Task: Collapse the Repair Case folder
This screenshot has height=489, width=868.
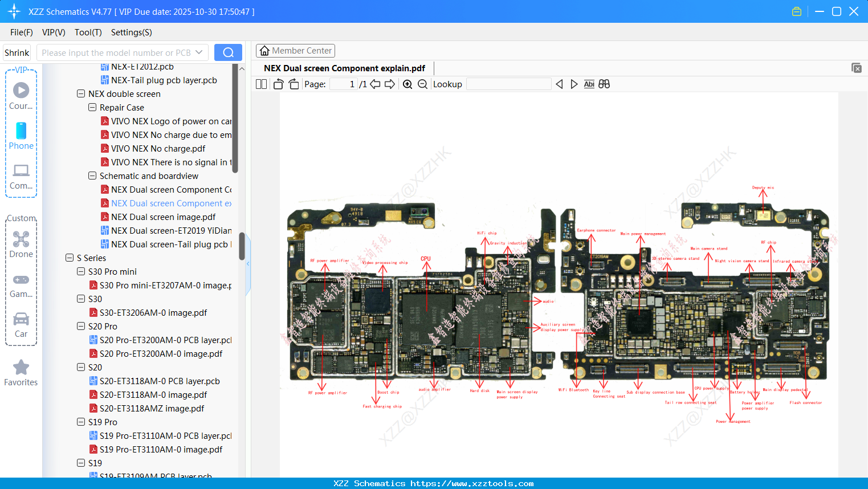Action: click(92, 108)
